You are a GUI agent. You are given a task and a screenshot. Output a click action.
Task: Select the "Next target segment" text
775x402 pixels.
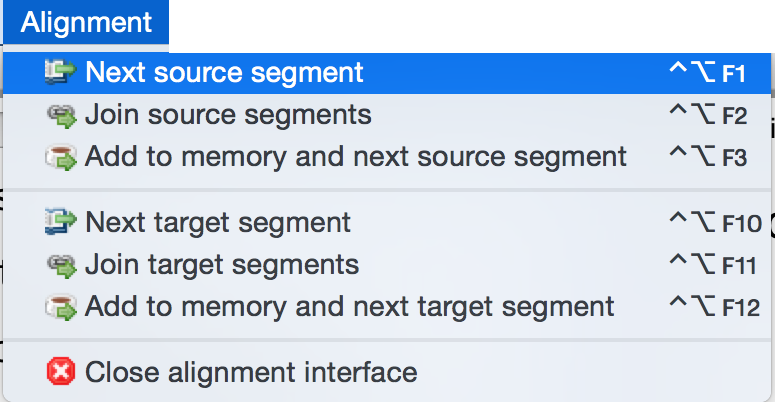coord(218,222)
